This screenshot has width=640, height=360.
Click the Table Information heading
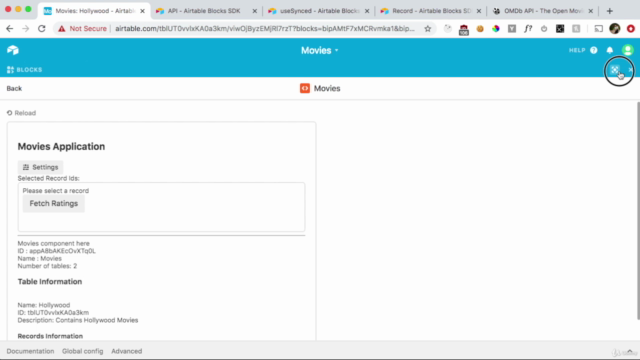coord(50,282)
